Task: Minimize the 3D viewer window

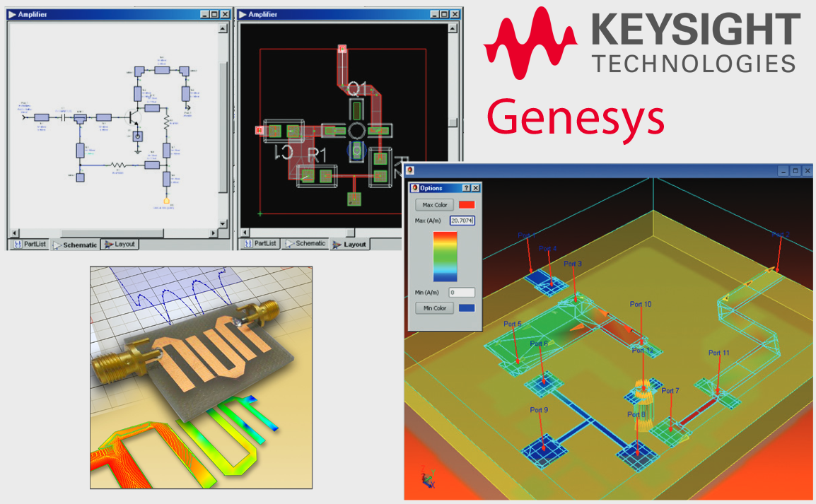Action: pyautogui.click(x=783, y=170)
